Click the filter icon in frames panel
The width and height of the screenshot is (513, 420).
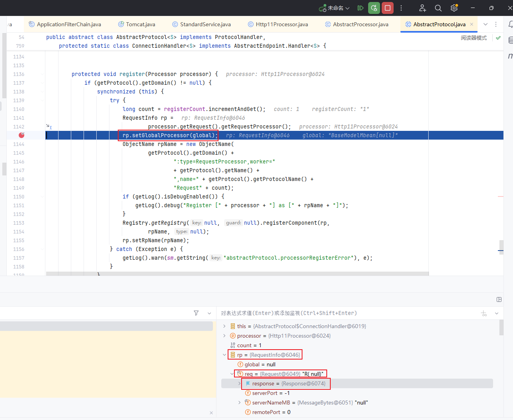tap(196, 313)
